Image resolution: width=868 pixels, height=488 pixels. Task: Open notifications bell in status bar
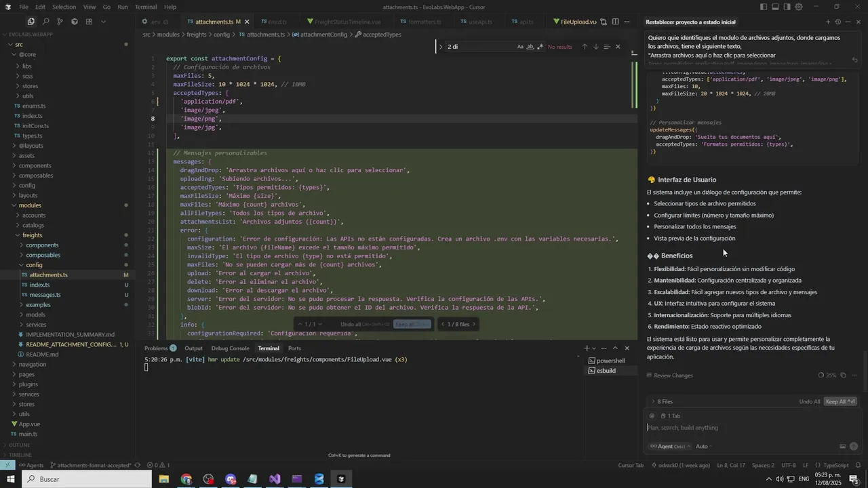tap(859, 465)
